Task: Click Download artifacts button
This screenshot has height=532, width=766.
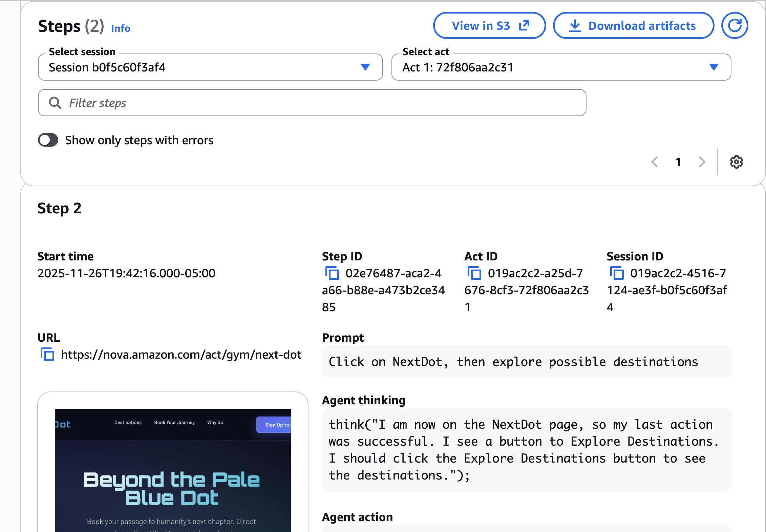Action: pos(633,26)
